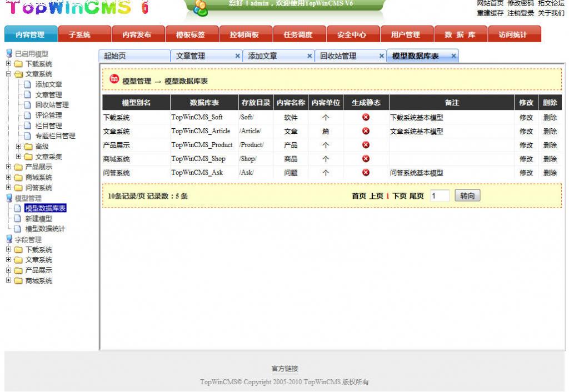Click the breadcrumb icon beside 模型管理
This screenshot has height=392, width=569.
pos(113,79)
